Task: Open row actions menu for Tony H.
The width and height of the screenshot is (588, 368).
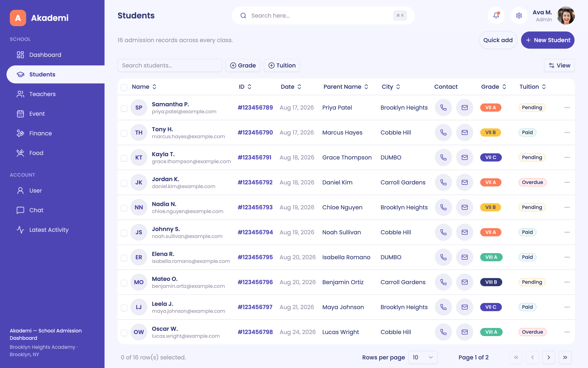Action: 567,132
